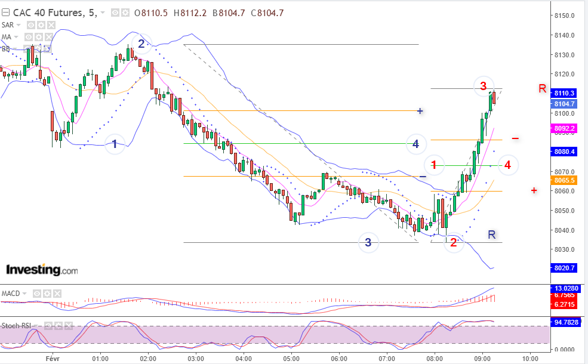Click the orange 8065.5 MA value label

(564, 180)
